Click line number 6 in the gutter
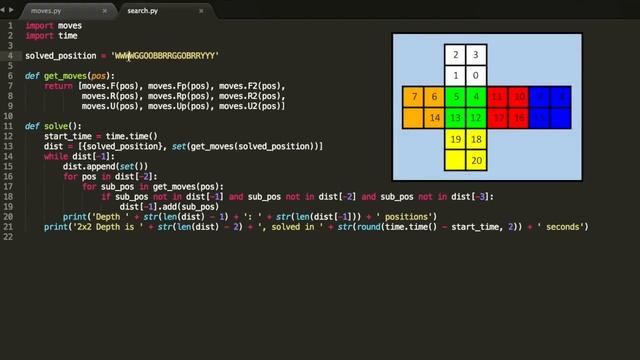 click(10, 76)
